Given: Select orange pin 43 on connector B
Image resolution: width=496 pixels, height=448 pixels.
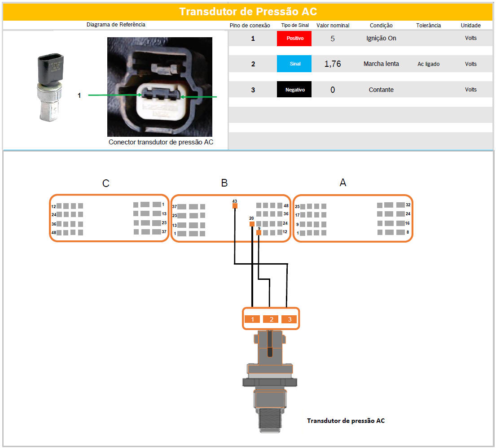Looking at the screenshot, I should point(235,206).
